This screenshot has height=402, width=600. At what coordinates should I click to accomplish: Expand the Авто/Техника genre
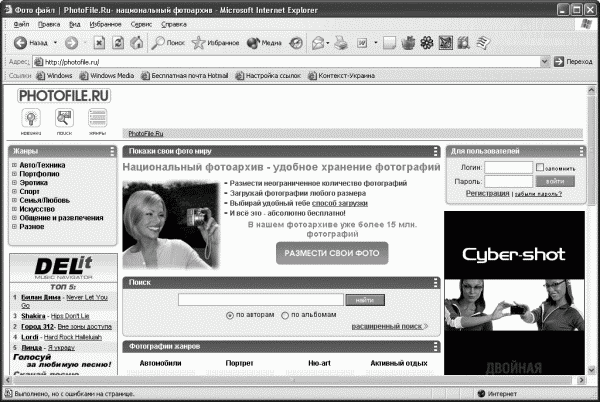click(x=14, y=165)
